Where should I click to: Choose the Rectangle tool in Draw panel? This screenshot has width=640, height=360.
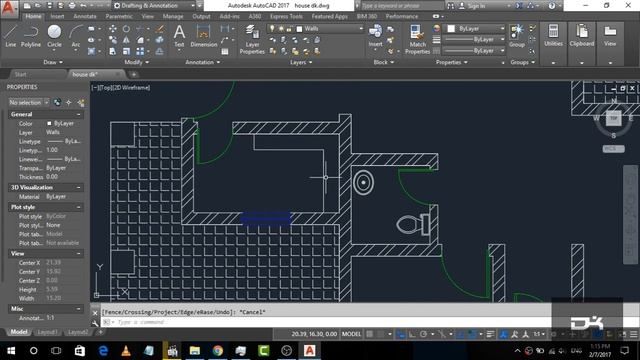(91, 29)
